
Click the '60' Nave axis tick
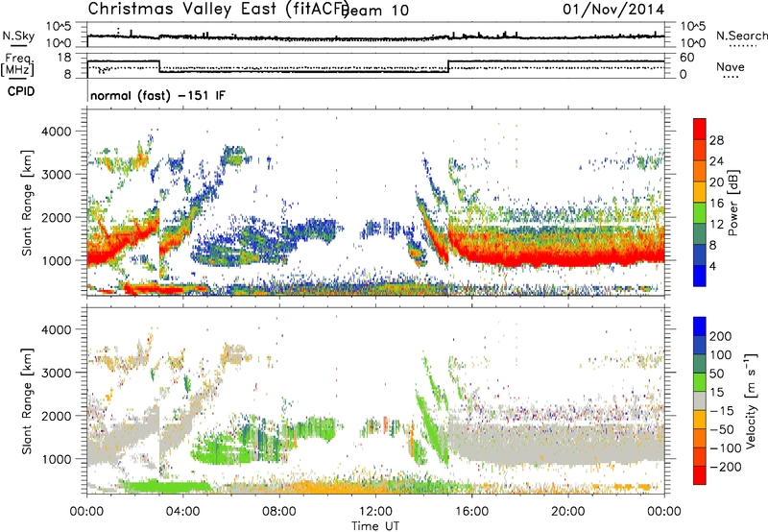pyautogui.click(x=687, y=58)
